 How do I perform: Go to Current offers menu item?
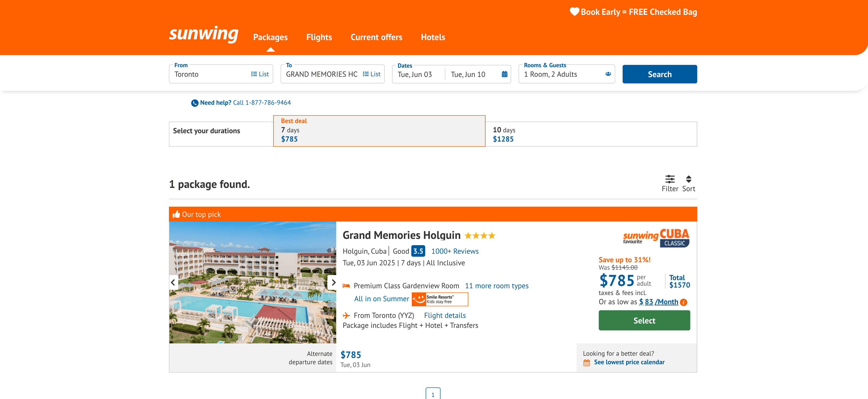click(x=376, y=37)
